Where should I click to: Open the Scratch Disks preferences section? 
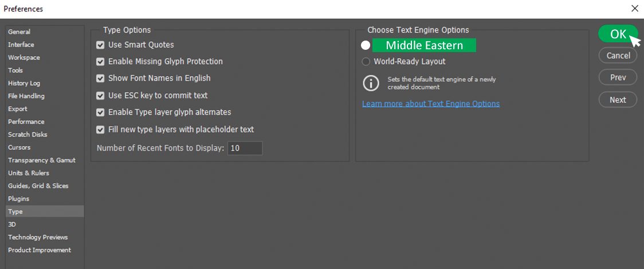tap(28, 134)
